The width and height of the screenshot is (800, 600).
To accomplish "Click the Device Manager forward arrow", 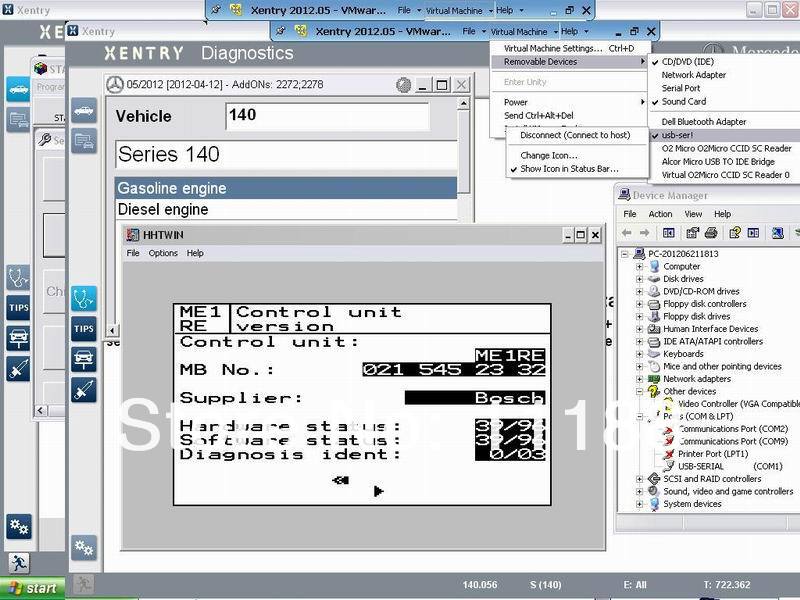I will (644, 233).
